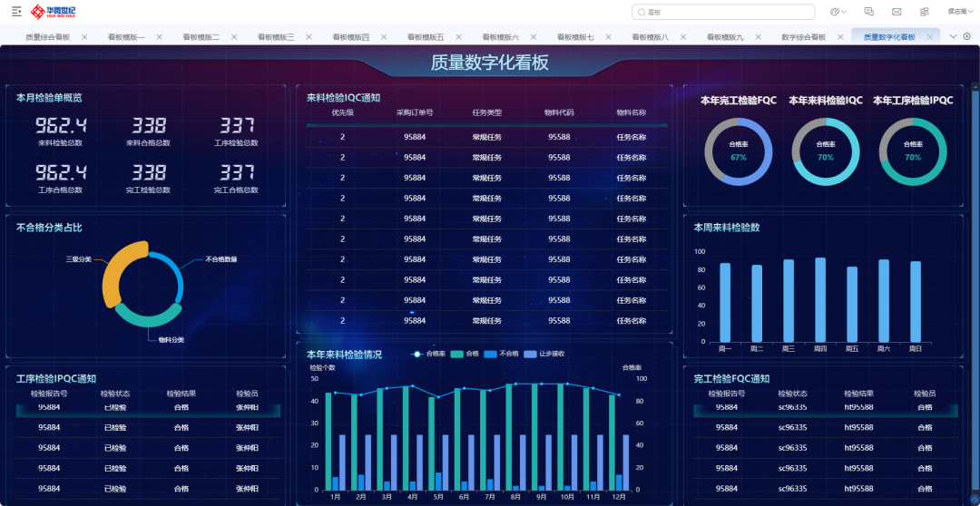Open the chat messages icon
This screenshot has width=980, height=506.
coord(868,12)
